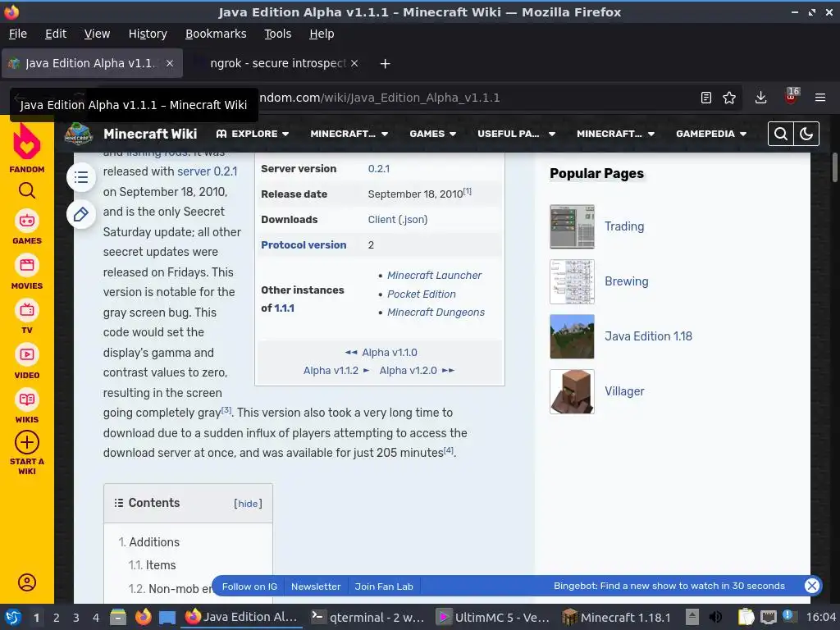Open the Trading popular page thumbnail
The height and width of the screenshot is (630, 840).
tap(572, 226)
